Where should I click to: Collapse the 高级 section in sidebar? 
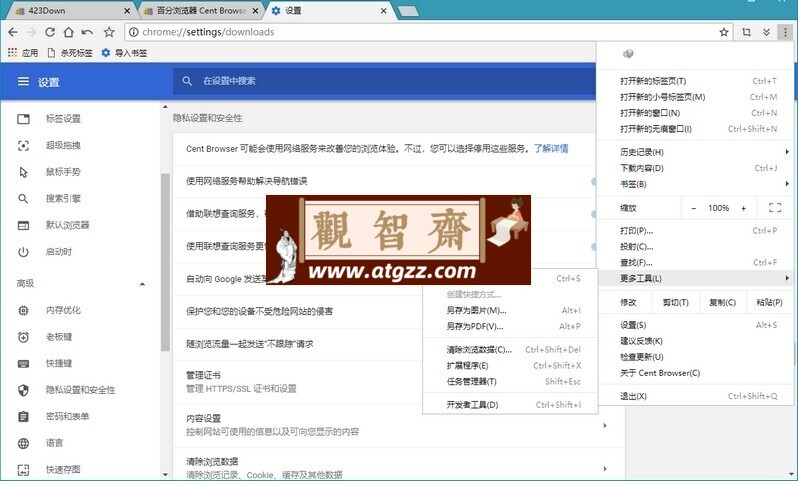142,284
